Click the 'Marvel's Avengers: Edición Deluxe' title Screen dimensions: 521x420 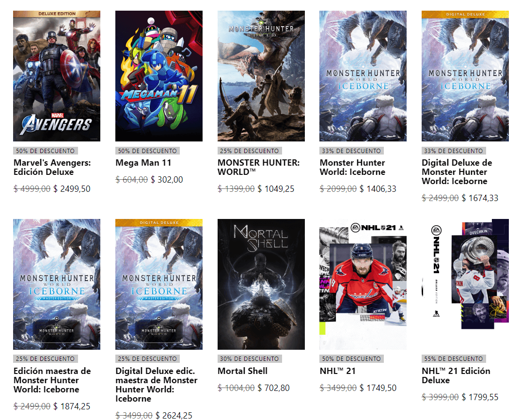52,167
